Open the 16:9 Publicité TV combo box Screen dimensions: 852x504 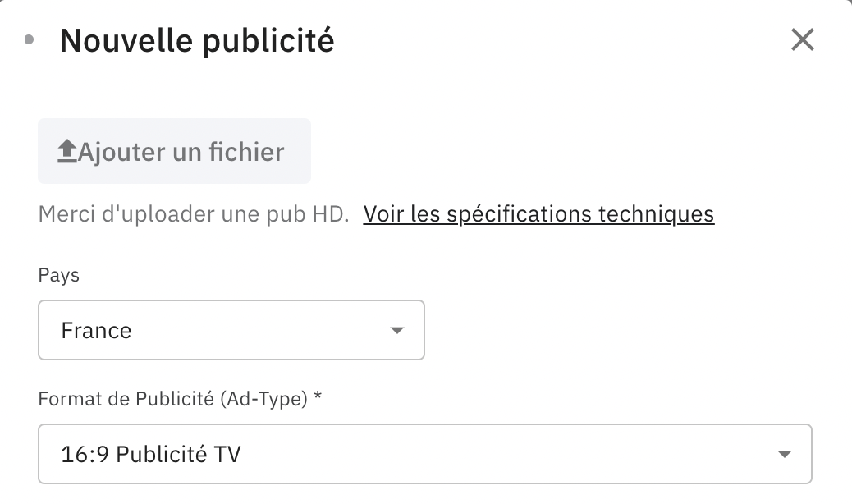tap(424, 453)
